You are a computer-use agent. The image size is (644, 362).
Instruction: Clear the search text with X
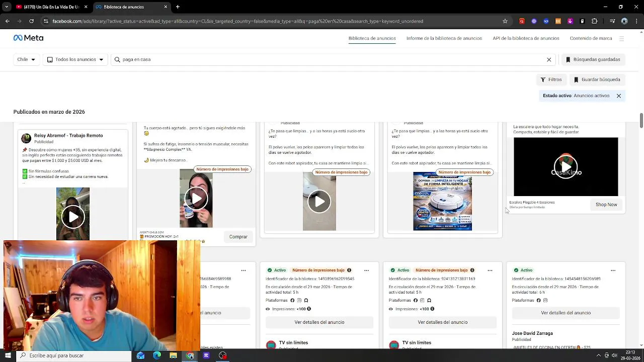coord(549,59)
